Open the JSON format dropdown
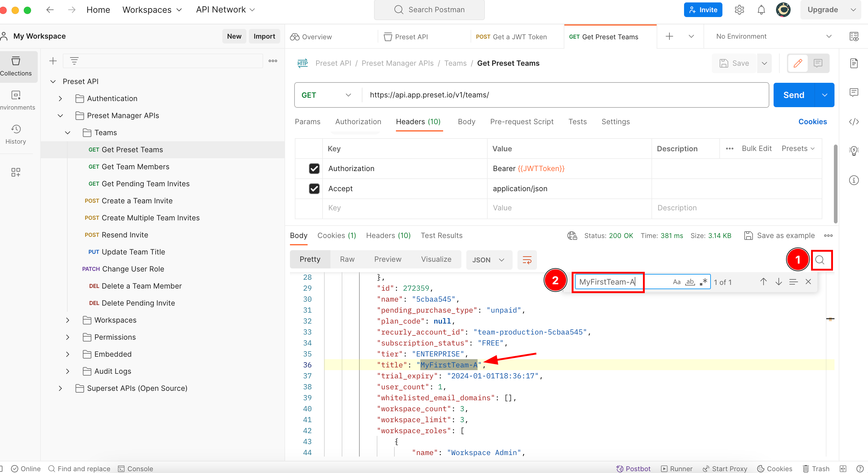 coord(488,260)
